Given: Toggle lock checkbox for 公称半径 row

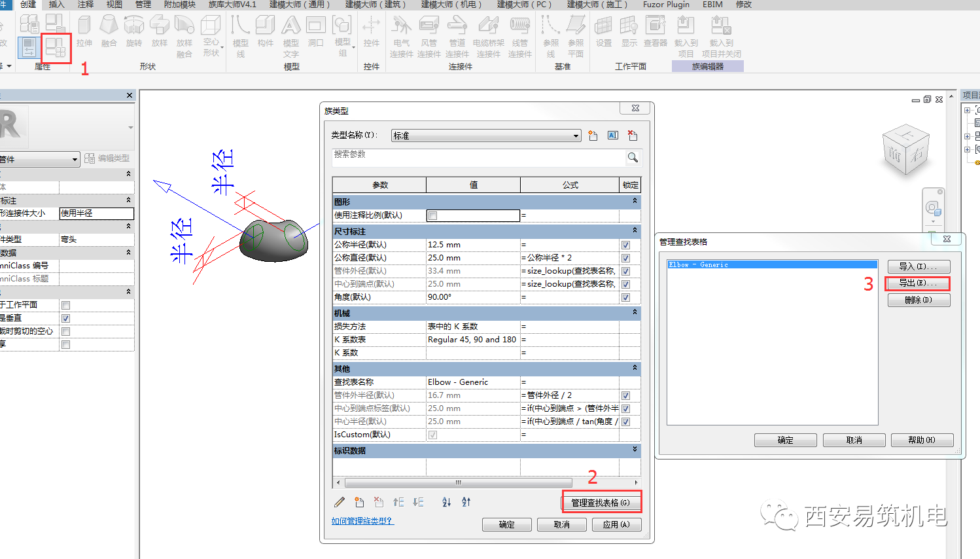Looking at the screenshot, I should point(625,245).
